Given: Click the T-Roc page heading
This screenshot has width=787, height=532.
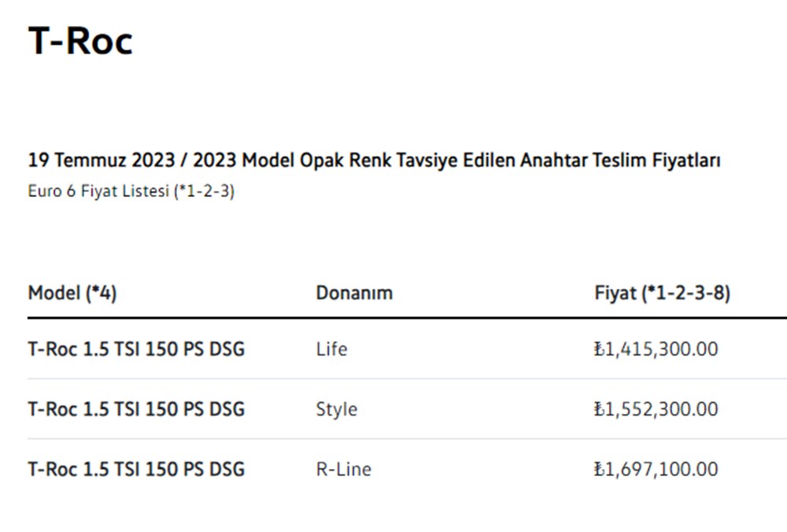Looking at the screenshot, I should [80, 41].
